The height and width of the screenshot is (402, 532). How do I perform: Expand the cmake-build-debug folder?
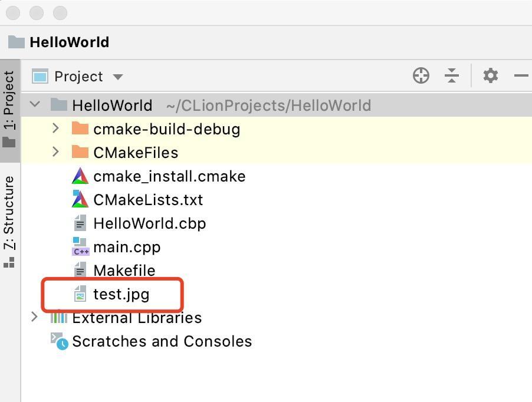pos(56,128)
